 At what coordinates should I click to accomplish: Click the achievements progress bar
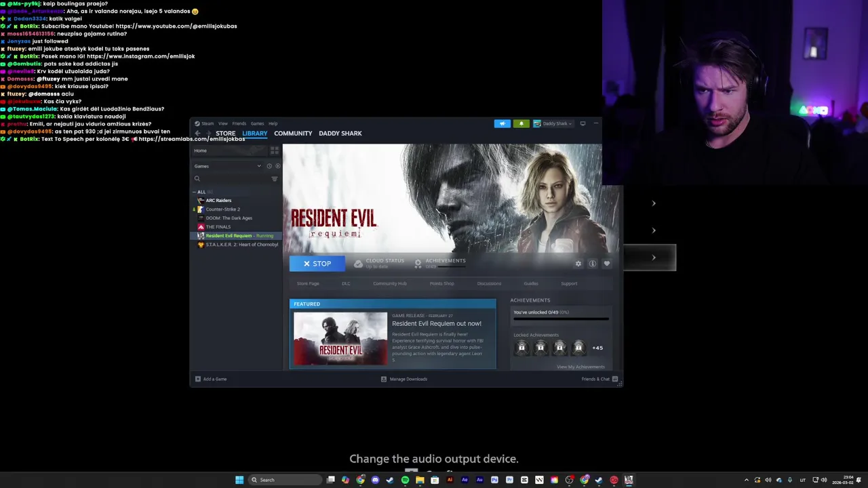(561, 319)
